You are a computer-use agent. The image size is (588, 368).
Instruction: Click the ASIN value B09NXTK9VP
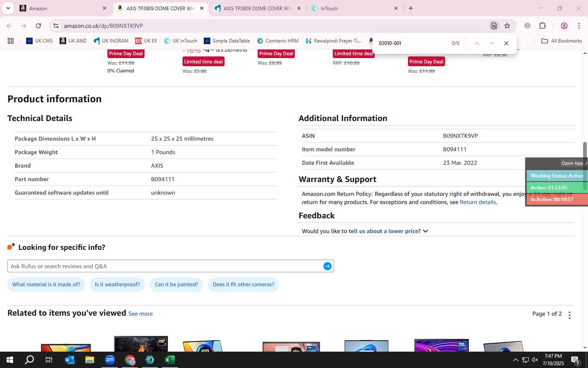coord(460,136)
